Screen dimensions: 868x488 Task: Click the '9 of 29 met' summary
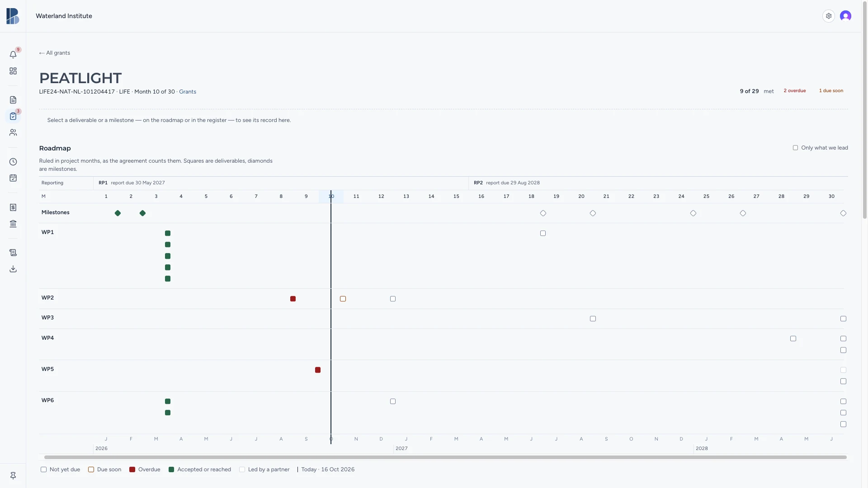pos(757,91)
